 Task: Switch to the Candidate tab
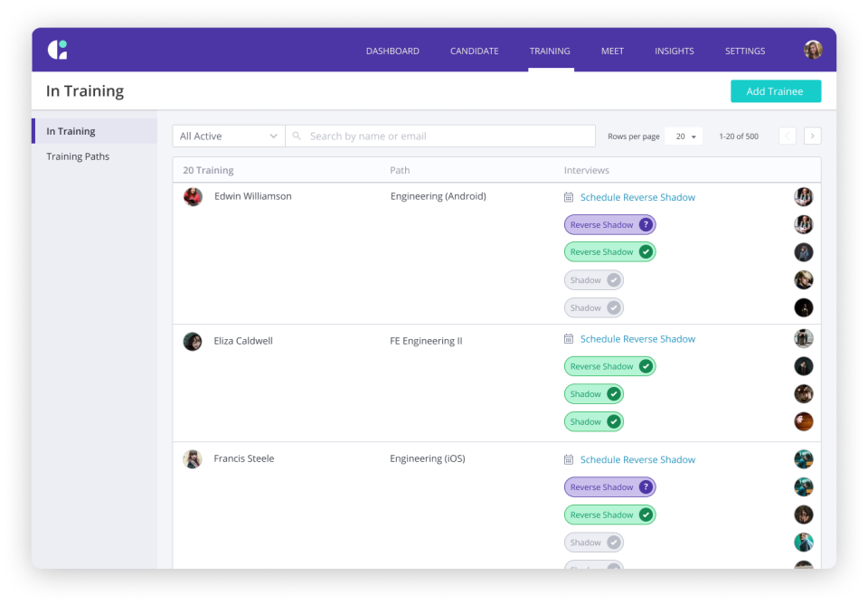click(475, 51)
